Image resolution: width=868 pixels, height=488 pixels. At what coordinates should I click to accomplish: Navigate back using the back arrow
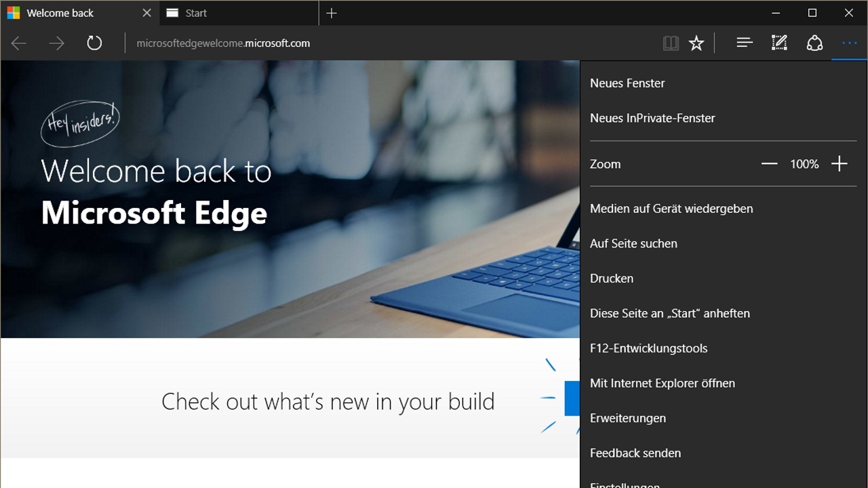coord(18,43)
